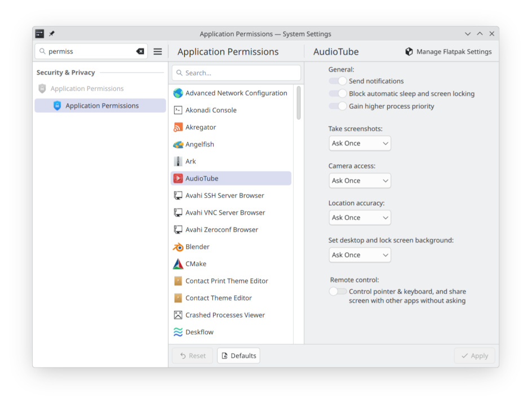Toggle Block automatic sleep and screen locking
Image resolution: width=532 pixels, height=406 pixels.
pyautogui.click(x=338, y=94)
